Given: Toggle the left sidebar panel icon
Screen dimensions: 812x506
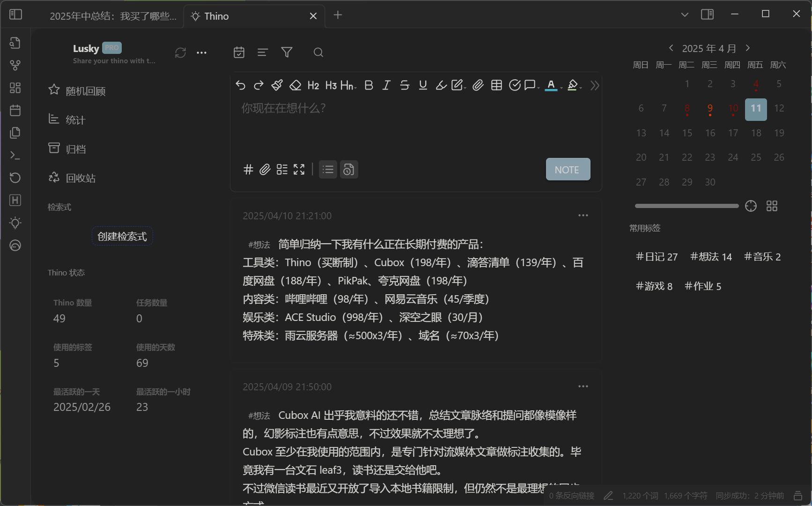Looking at the screenshot, I should point(15,15).
